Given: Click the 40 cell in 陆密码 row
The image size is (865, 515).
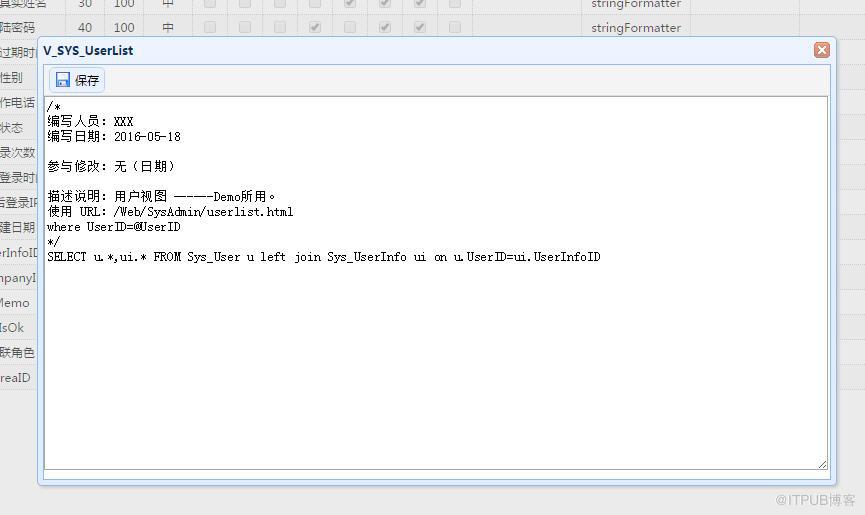Looking at the screenshot, I should tap(85, 28).
